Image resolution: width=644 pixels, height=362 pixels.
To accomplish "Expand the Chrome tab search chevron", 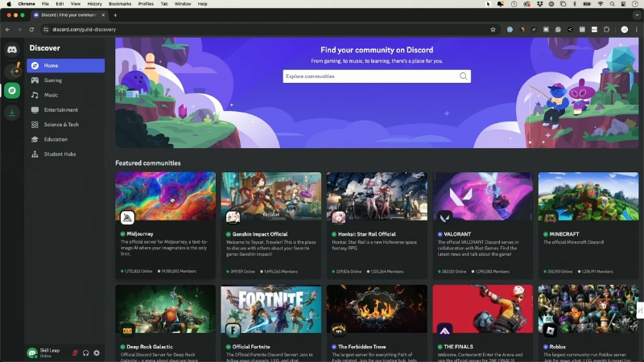I will click(636, 14).
